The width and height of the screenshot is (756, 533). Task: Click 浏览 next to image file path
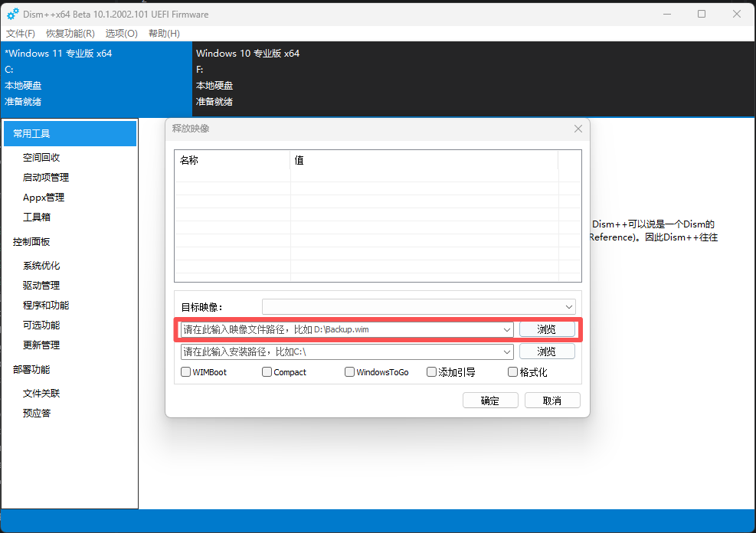click(547, 329)
